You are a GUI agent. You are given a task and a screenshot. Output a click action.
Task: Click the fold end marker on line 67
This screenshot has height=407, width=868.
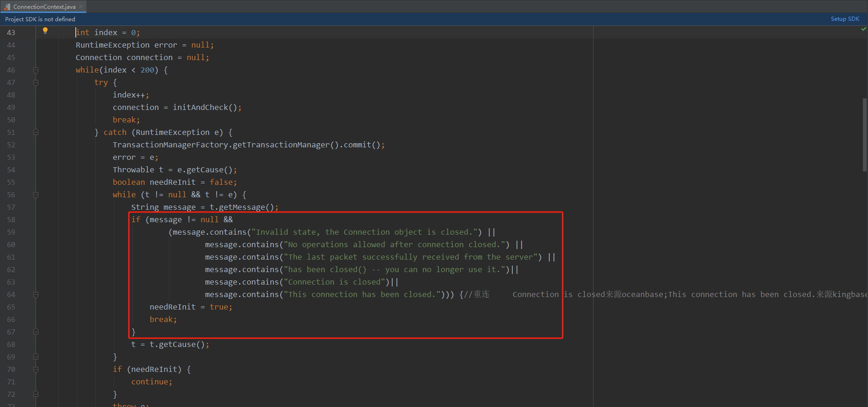[36, 332]
